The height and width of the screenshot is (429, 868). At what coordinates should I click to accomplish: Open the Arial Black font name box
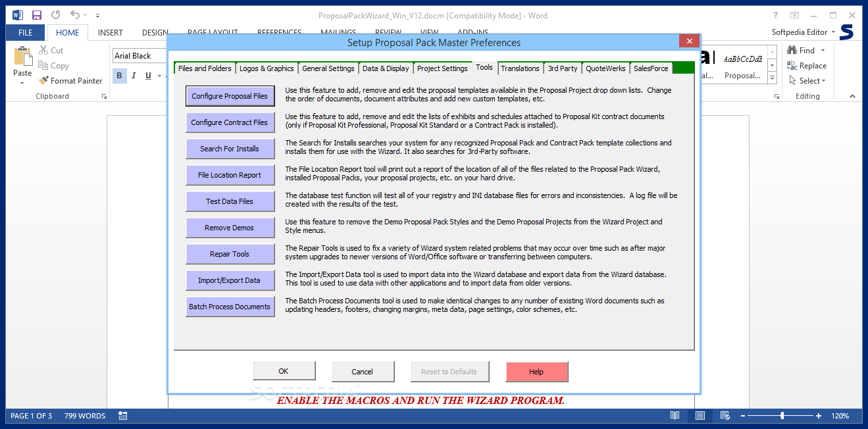click(x=140, y=56)
